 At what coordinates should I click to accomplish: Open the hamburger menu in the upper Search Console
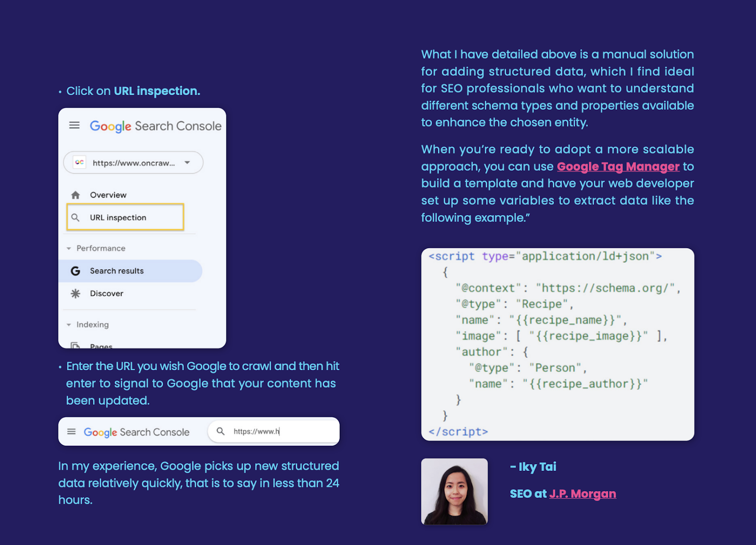pyautogui.click(x=74, y=125)
